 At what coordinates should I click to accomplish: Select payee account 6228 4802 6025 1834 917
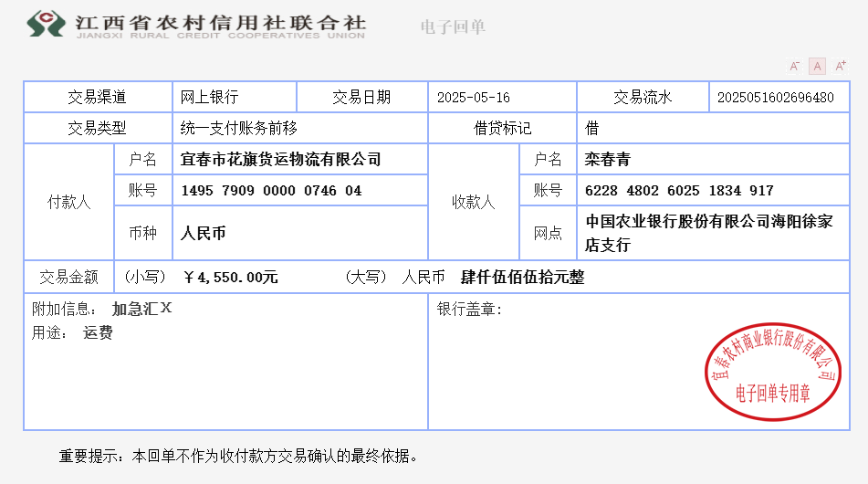tap(679, 191)
